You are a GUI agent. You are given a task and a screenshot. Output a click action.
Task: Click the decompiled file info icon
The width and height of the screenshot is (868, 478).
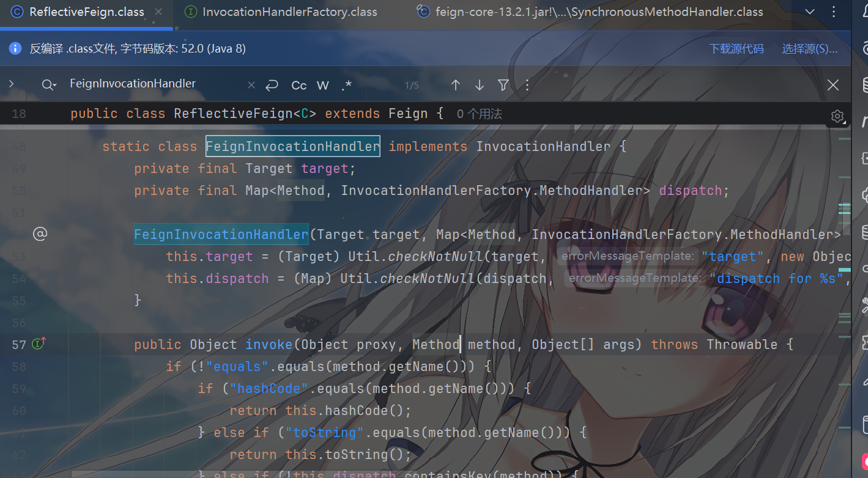16,48
